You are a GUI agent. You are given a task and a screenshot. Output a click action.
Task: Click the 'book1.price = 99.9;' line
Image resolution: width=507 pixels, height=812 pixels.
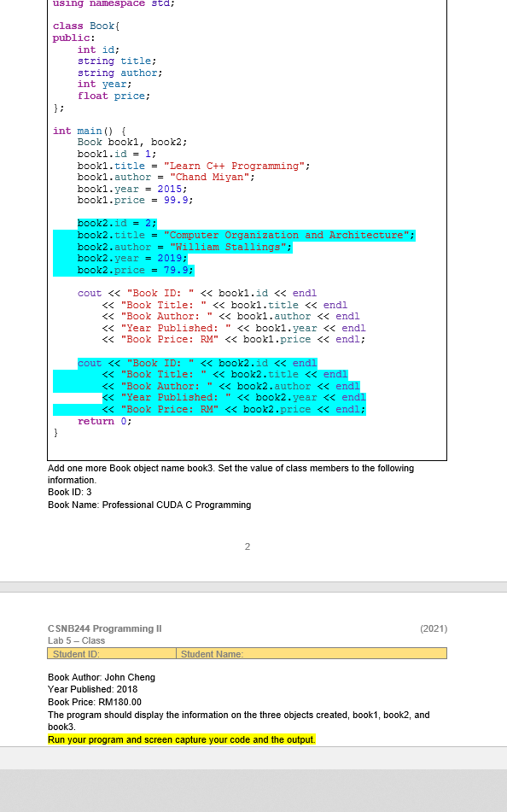(x=135, y=200)
